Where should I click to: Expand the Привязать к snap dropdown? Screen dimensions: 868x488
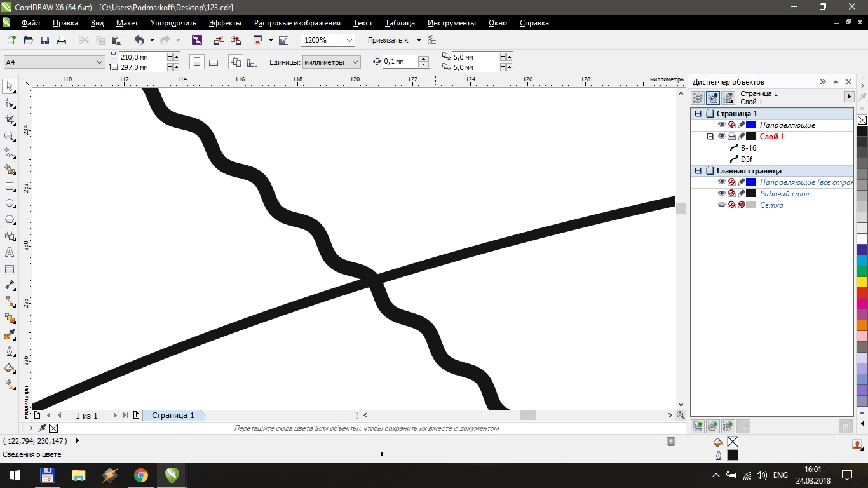pyautogui.click(x=419, y=40)
